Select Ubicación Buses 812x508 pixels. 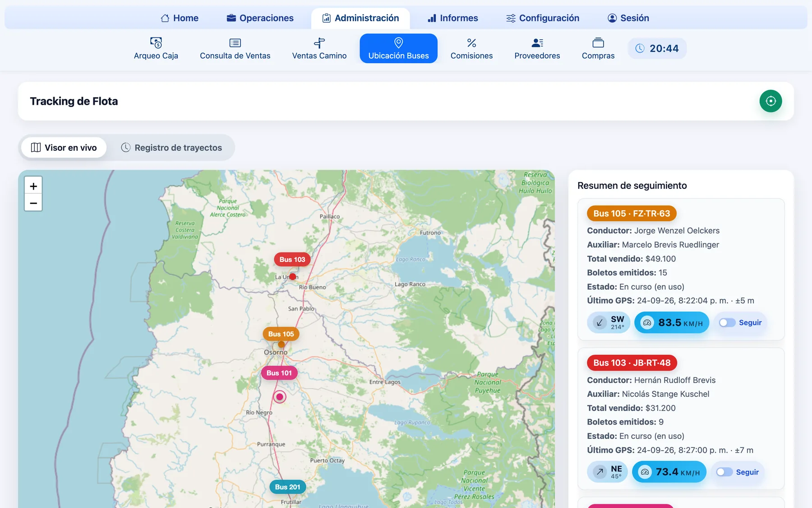[x=398, y=48]
